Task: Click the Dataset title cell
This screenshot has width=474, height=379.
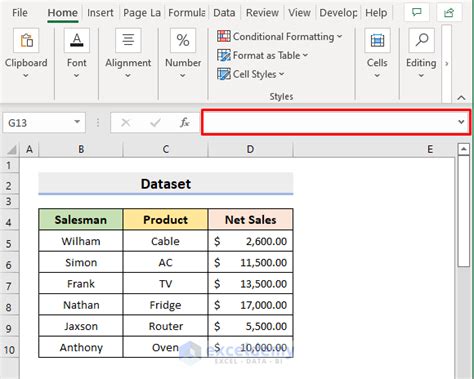Action: click(166, 184)
